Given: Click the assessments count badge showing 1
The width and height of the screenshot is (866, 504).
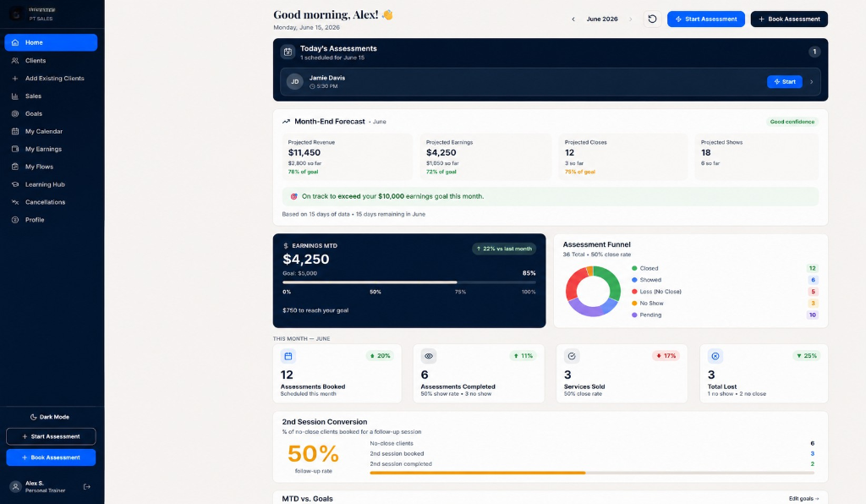Looking at the screenshot, I should (x=814, y=52).
